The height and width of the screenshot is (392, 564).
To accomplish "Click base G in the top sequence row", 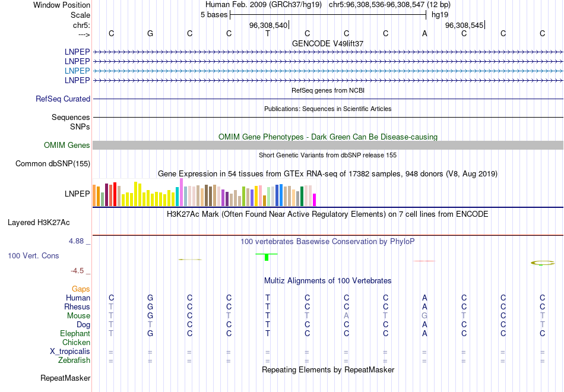I will tap(150, 33).
